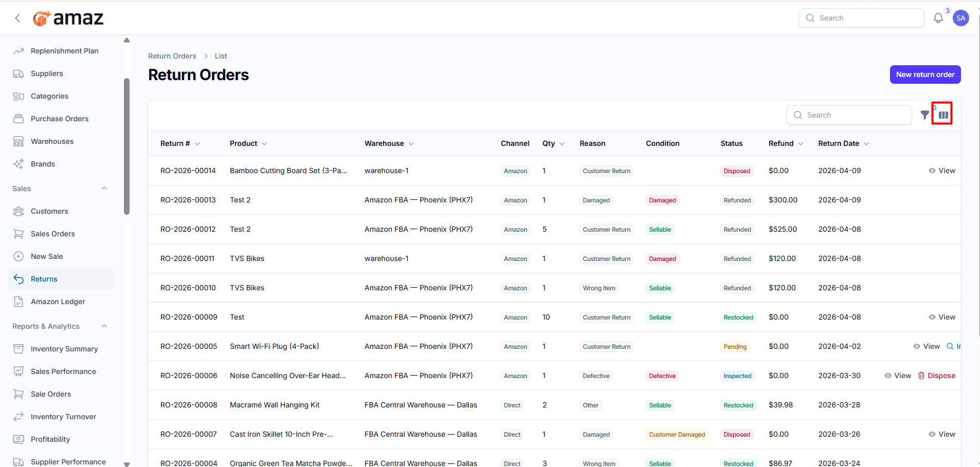Click Bamboo Cutting Board Set product
The width and height of the screenshot is (980, 467).
[x=288, y=171]
